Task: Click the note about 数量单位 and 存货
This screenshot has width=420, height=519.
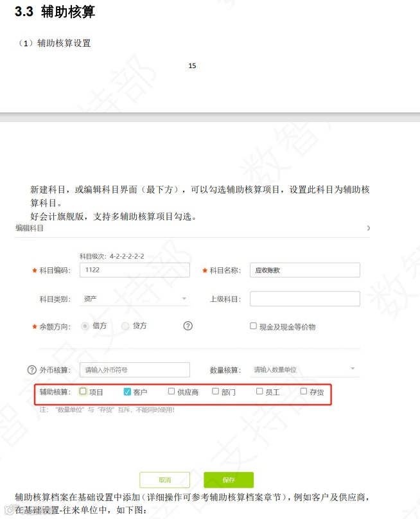Action: [107, 410]
